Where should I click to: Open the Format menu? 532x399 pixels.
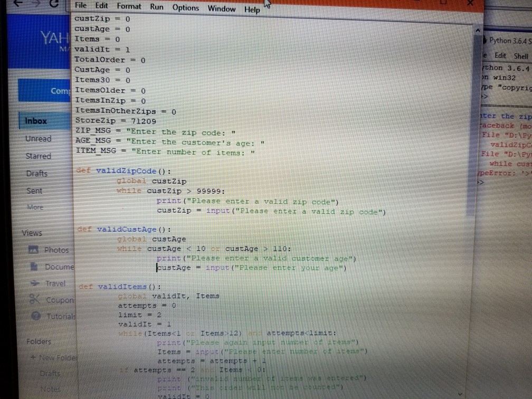[129, 6]
